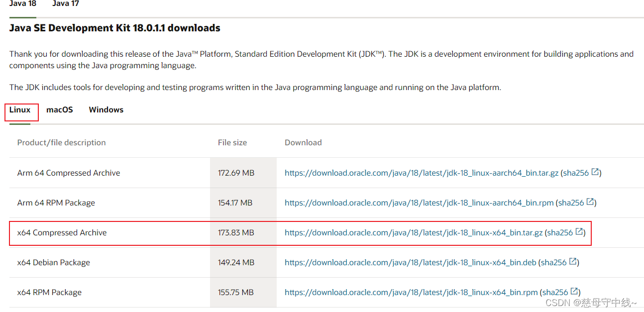Click the external link icon beside x64 Compressed Archive sha256
Viewport: 644px width, 312px height.
click(578, 231)
